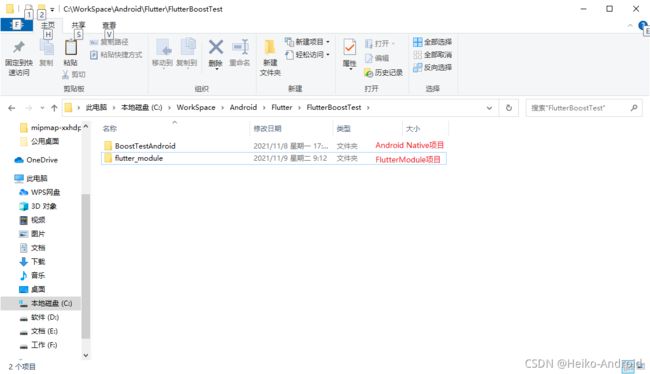Click the Rename icon

point(240,47)
